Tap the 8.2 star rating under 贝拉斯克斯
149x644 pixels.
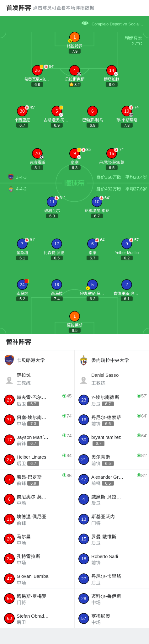pyautogui.click(x=75, y=84)
